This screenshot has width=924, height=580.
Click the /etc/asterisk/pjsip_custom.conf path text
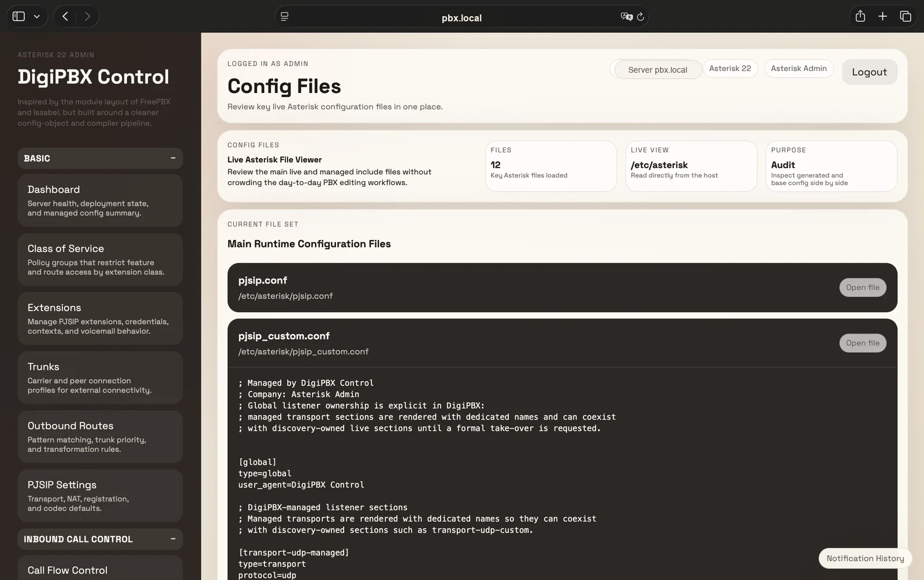303,351
